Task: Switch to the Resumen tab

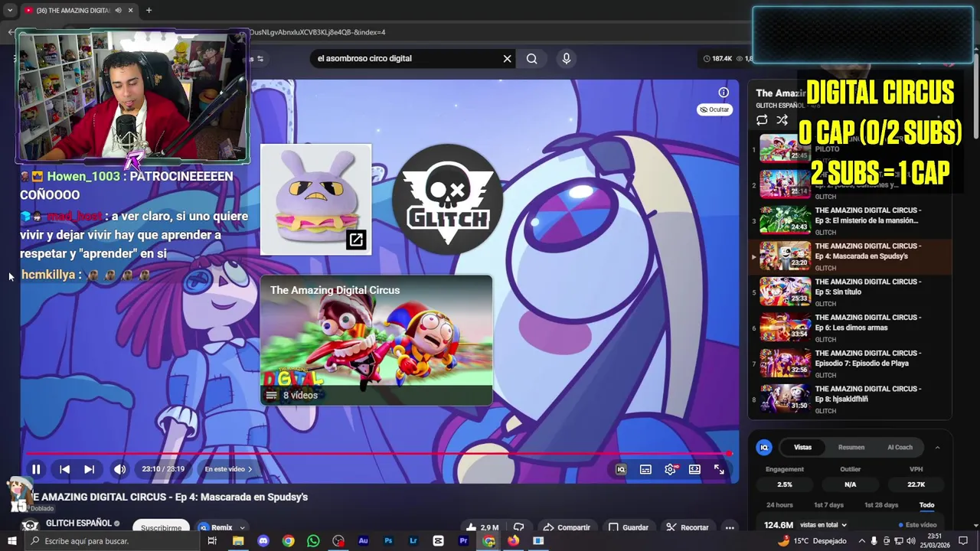Action: click(x=851, y=447)
